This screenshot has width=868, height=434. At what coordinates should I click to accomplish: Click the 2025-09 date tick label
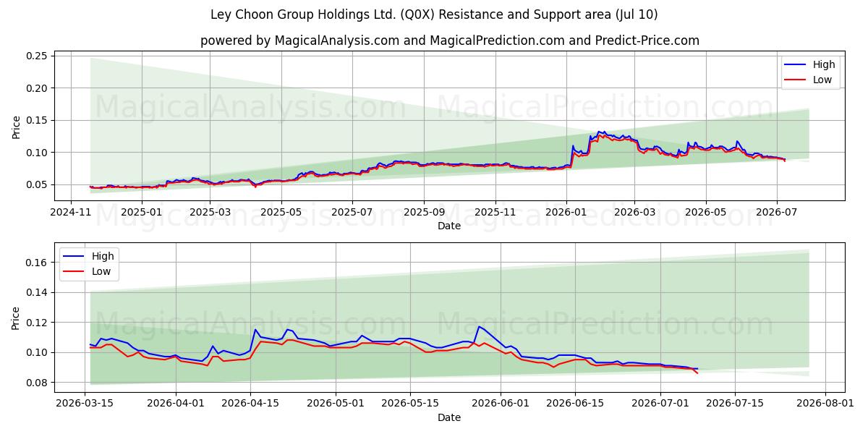point(424,213)
